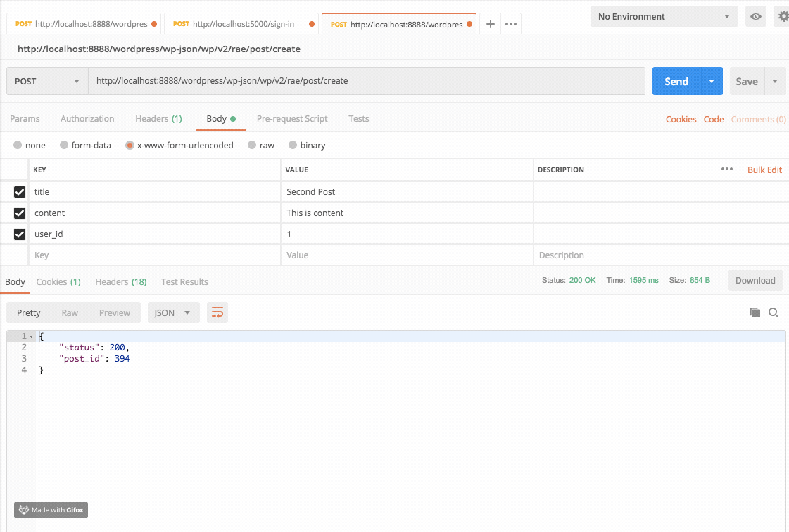Open the POST method dropdown
This screenshot has width=789, height=532.
47,81
